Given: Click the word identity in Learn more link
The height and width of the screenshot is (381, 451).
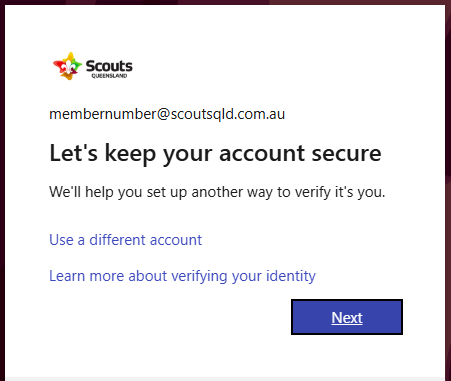Looking at the screenshot, I should tap(291, 276).
